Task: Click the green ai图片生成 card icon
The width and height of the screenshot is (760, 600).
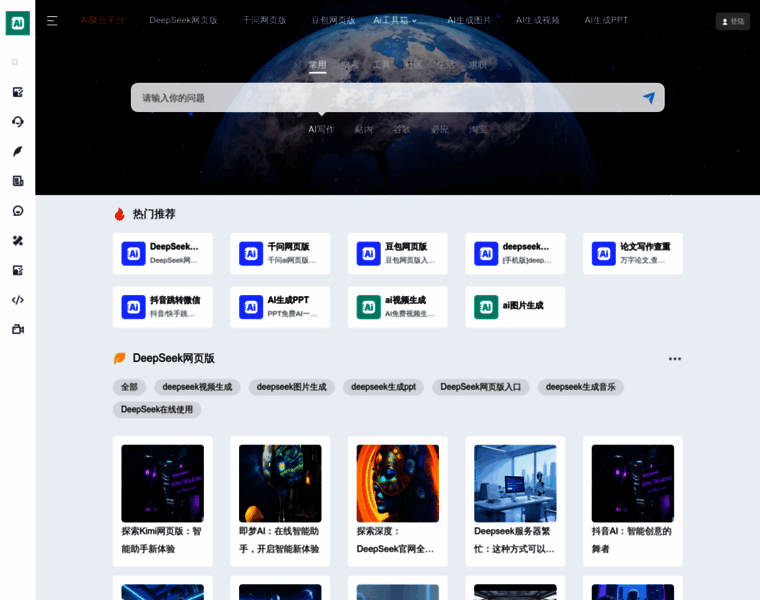Action: click(x=486, y=307)
